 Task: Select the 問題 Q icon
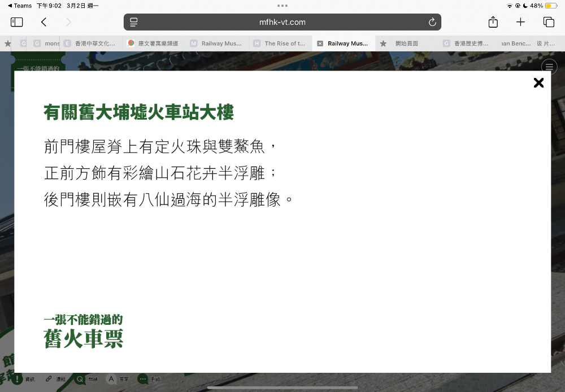pos(80,379)
